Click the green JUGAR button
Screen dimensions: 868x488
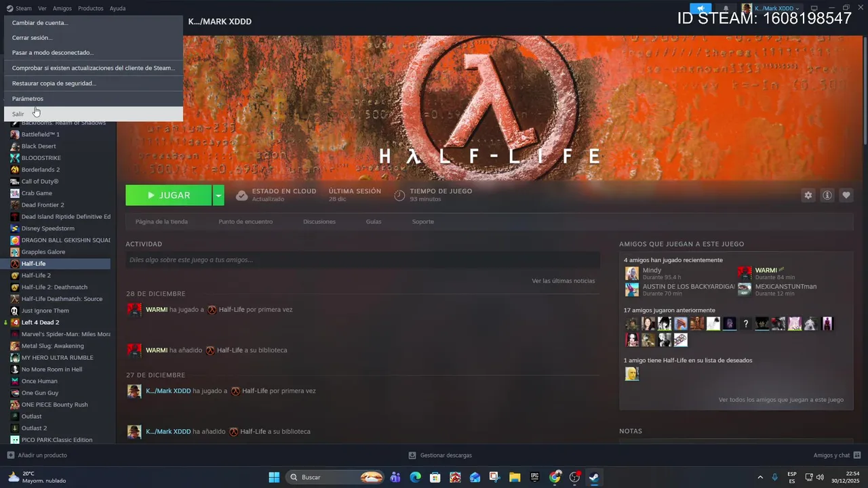click(x=169, y=195)
